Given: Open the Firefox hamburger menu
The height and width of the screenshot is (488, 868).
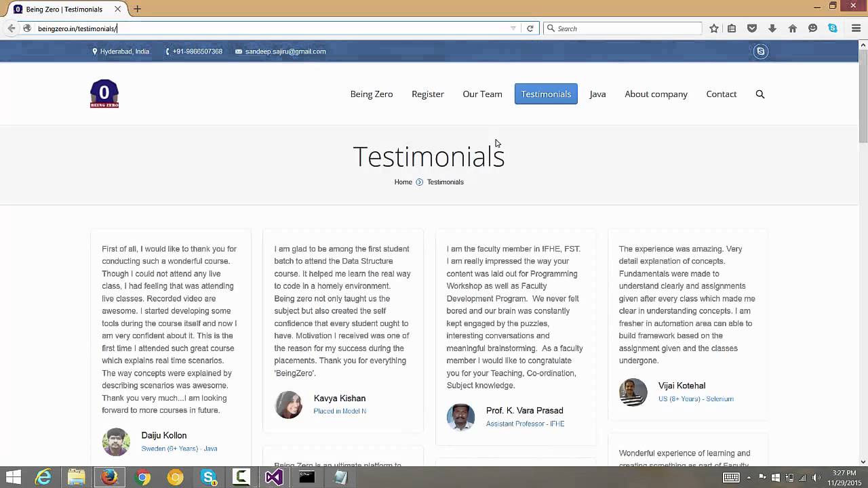Looking at the screenshot, I should click(x=856, y=28).
